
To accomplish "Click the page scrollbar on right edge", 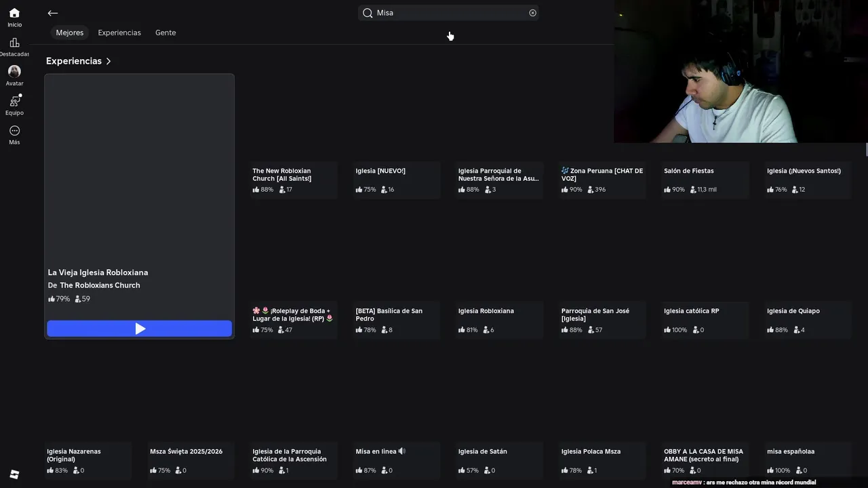I will 866,149.
